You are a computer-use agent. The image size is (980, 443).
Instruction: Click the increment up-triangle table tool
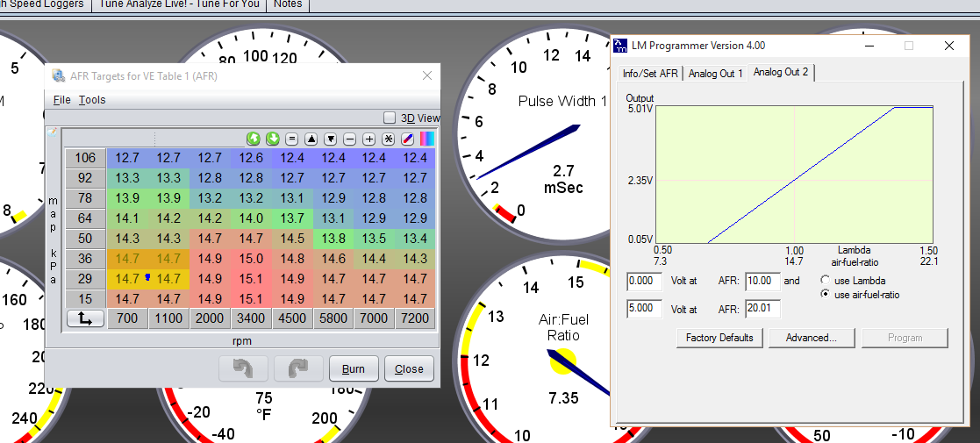(311, 139)
